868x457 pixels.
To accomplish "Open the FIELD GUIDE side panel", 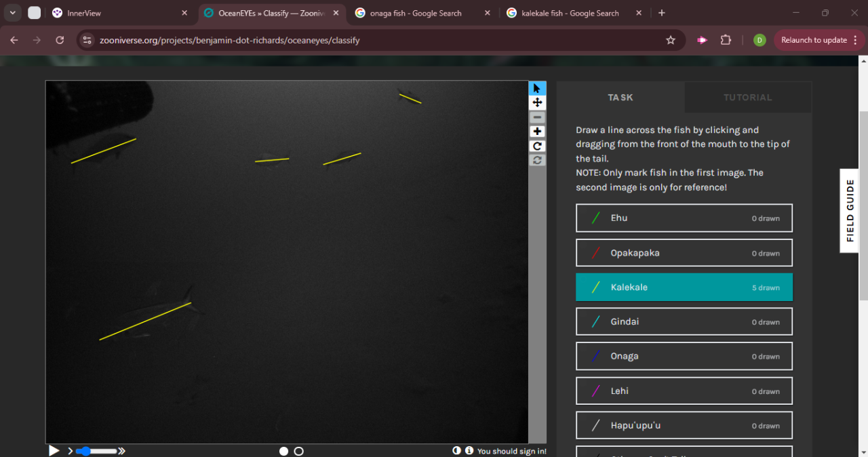I will click(x=850, y=211).
